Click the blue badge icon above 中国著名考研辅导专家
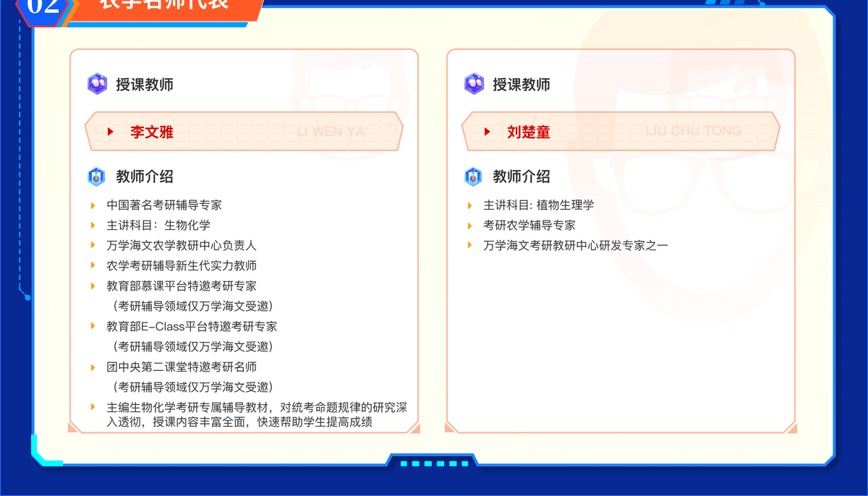This screenshot has width=868, height=496. click(x=97, y=176)
